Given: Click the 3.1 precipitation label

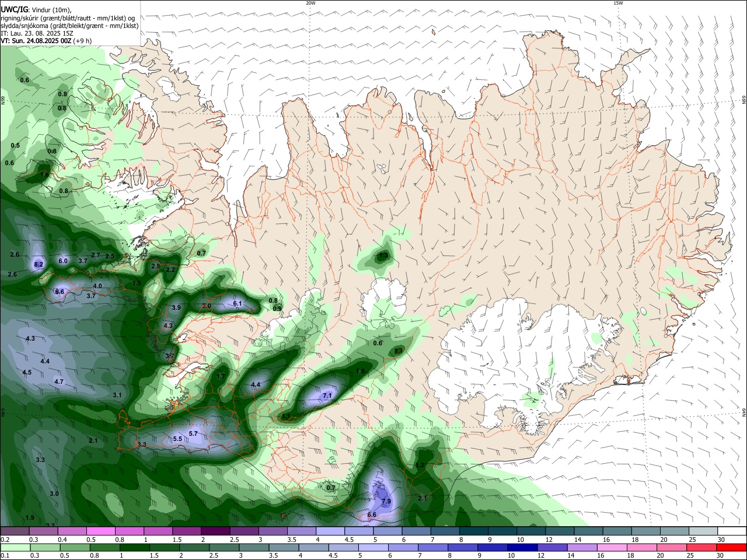Looking at the screenshot, I should pos(117,395).
